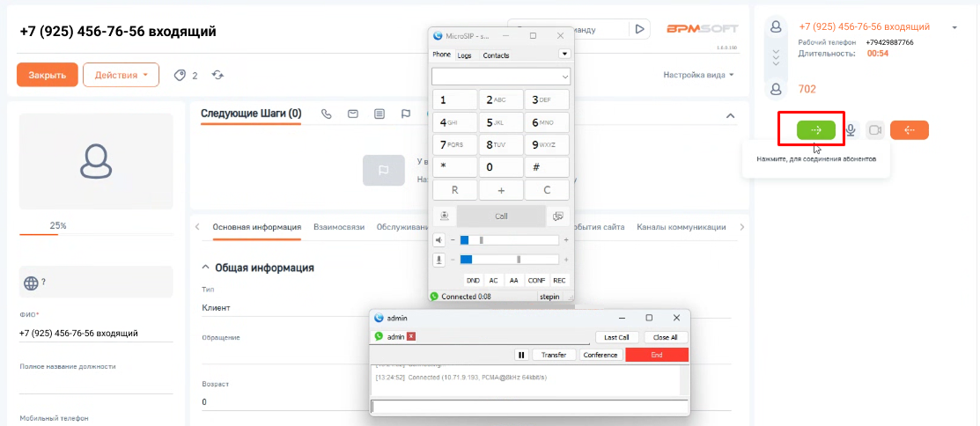
Task: Click the email envelope icon in steps header
Action: 353,114
